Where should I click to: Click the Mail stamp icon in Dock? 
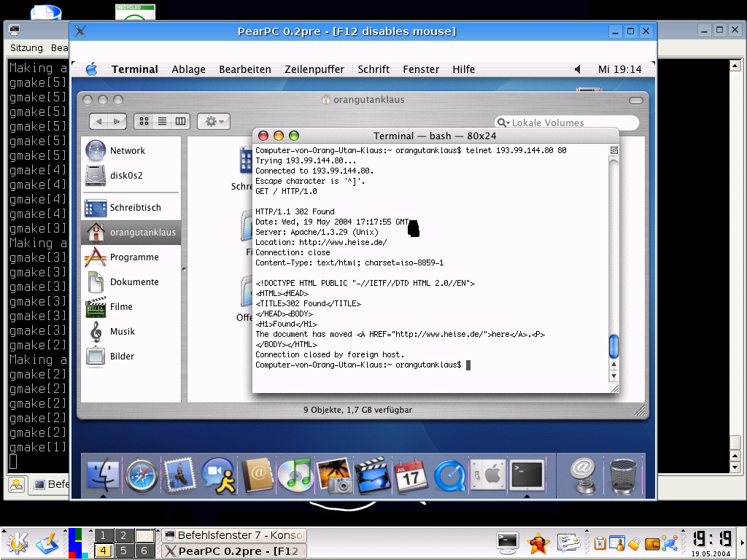(179, 475)
